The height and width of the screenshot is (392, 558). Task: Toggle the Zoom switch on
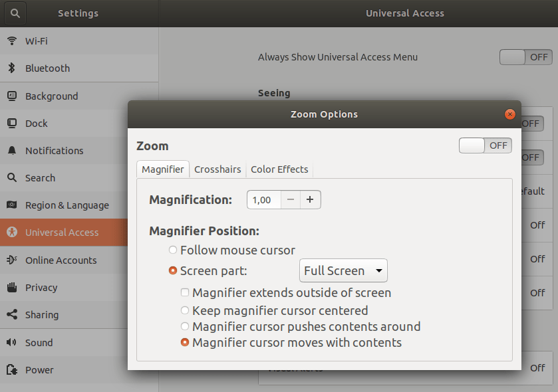point(485,146)
